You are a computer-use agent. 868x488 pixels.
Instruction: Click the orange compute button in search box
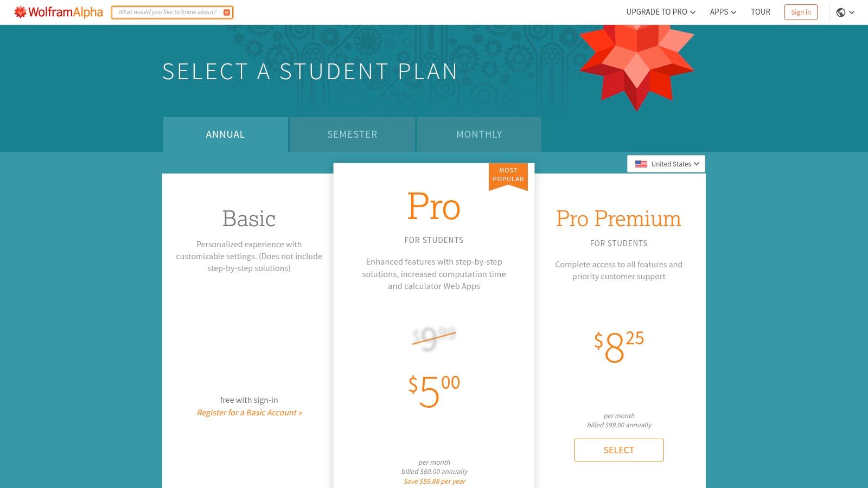227,12
